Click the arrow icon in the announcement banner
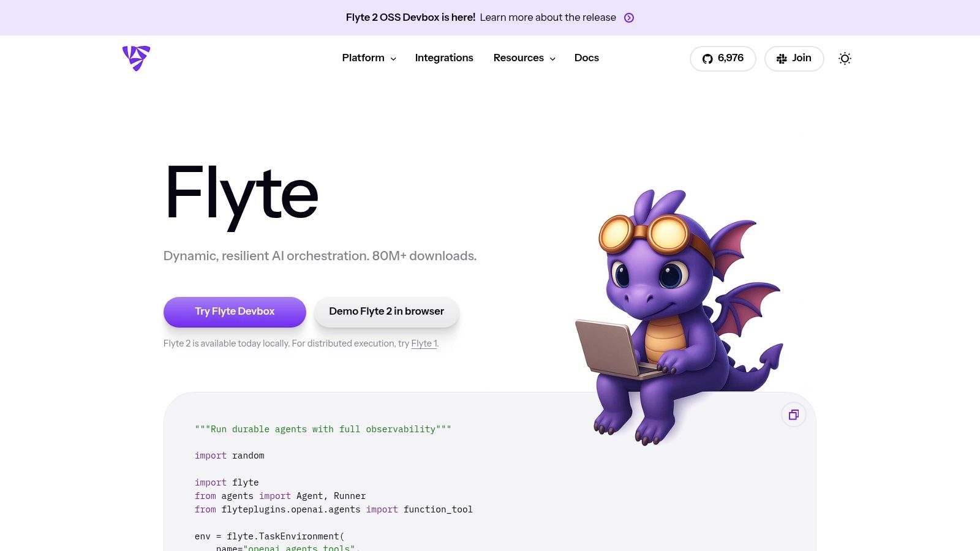Viewport: 980px width, 551px height. [x=629, y=18]
